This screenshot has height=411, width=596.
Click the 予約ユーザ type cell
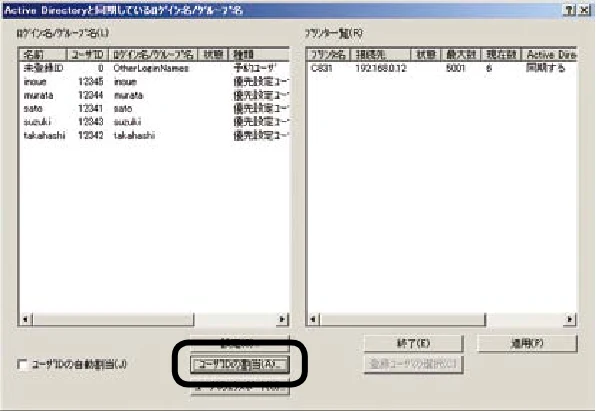(255, 68)
